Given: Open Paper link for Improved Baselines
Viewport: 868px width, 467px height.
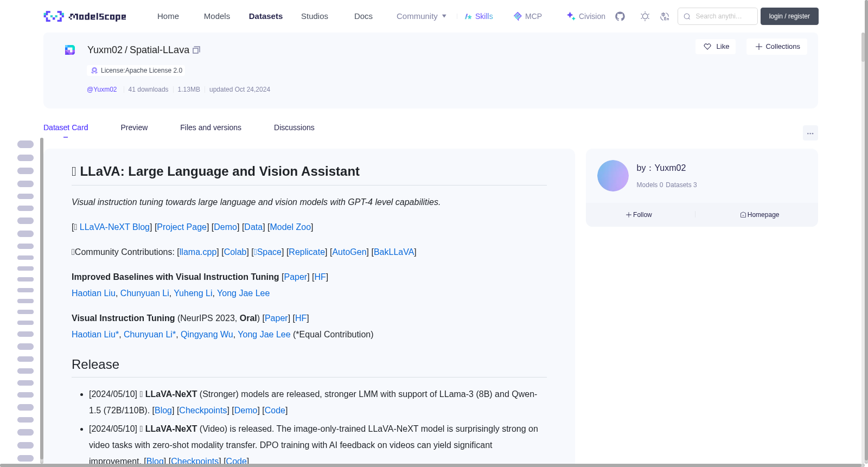Looking at the screenshot, I should point(296,277).
